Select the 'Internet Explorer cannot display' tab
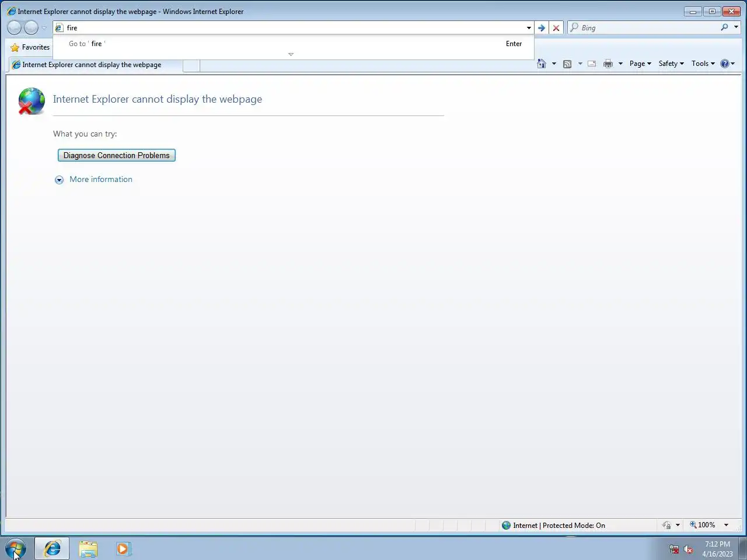 coord(96,65)
